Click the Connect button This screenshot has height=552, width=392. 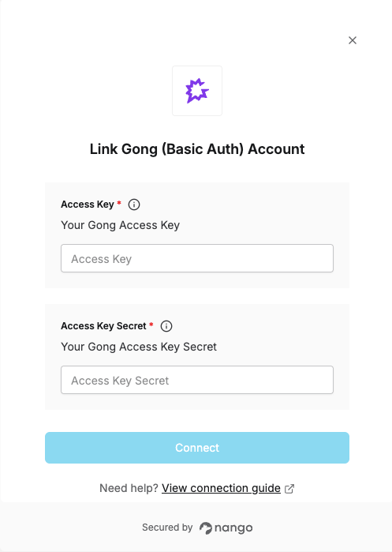tap(197, 448)
